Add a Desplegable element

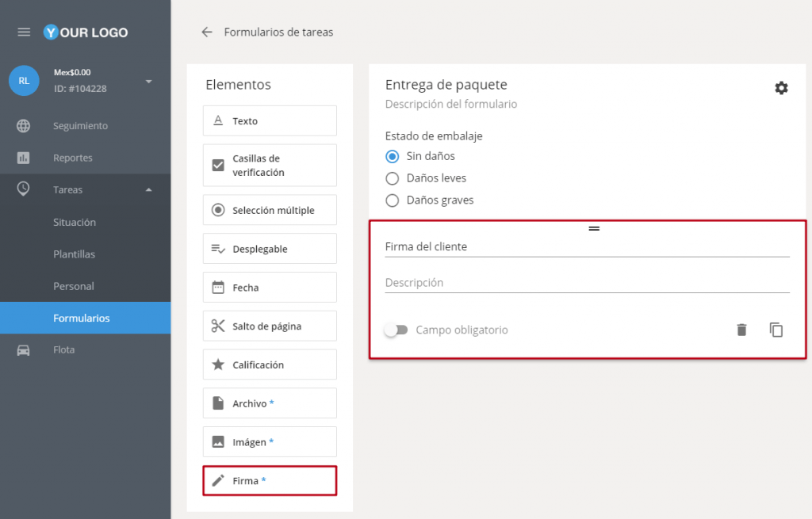click(x=270, y=249)
